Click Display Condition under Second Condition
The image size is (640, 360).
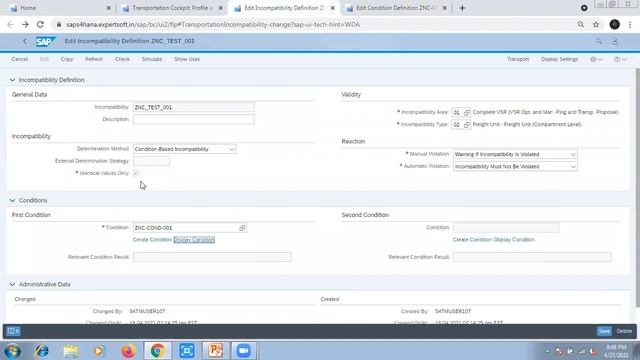coord(514,240)
